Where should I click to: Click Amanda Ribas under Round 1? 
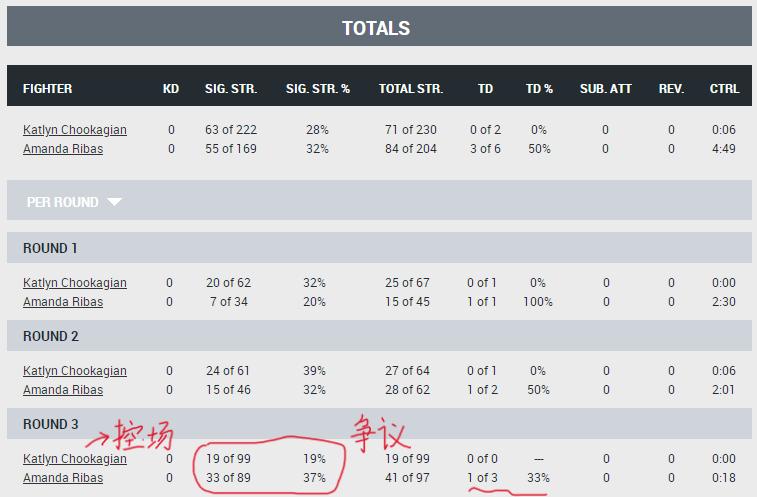pyautogui.click(x=63, y=302)
